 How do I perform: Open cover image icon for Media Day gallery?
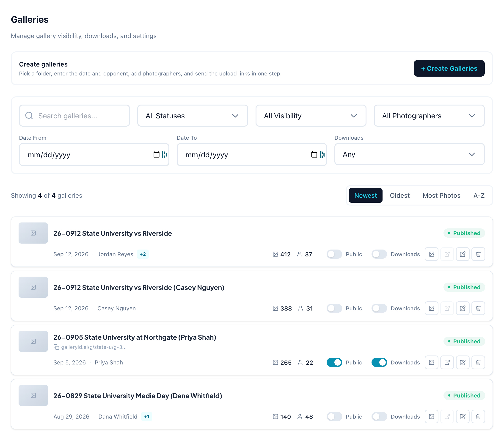tap(431, 417)
